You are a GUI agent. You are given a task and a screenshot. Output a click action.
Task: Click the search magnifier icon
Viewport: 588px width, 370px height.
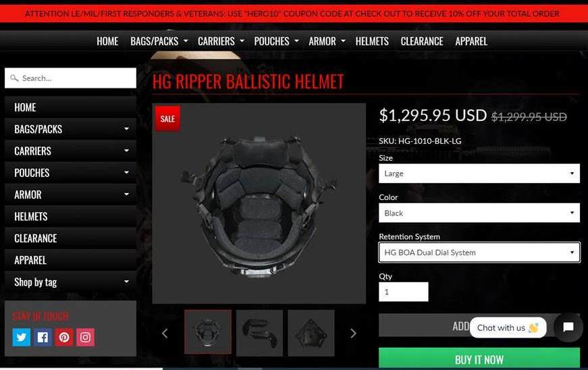[14, 78]
